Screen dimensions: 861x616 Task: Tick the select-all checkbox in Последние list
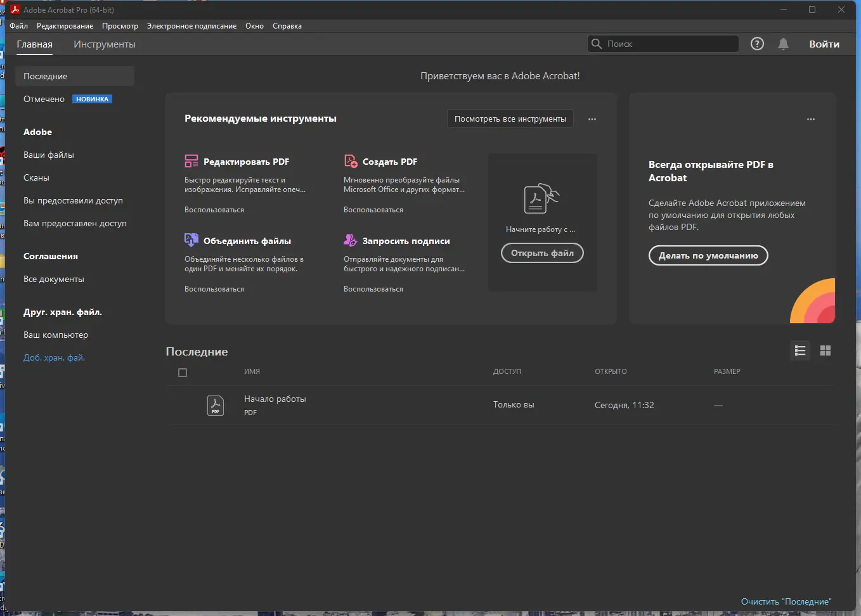[x=183, y=373]
